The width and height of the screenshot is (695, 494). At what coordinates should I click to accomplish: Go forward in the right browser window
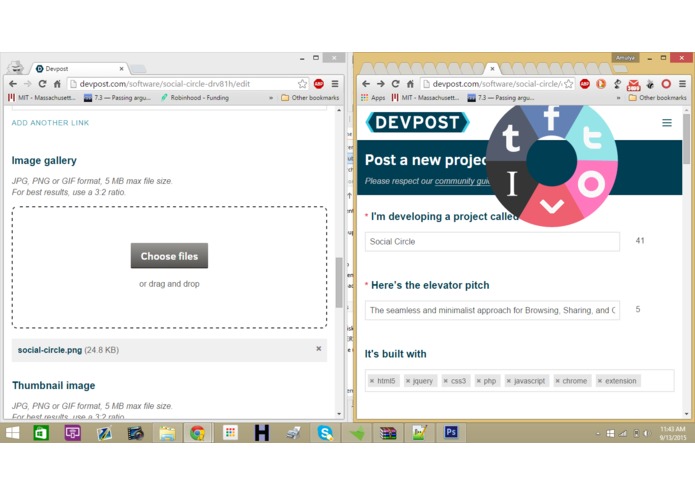(x=380, y=84)
